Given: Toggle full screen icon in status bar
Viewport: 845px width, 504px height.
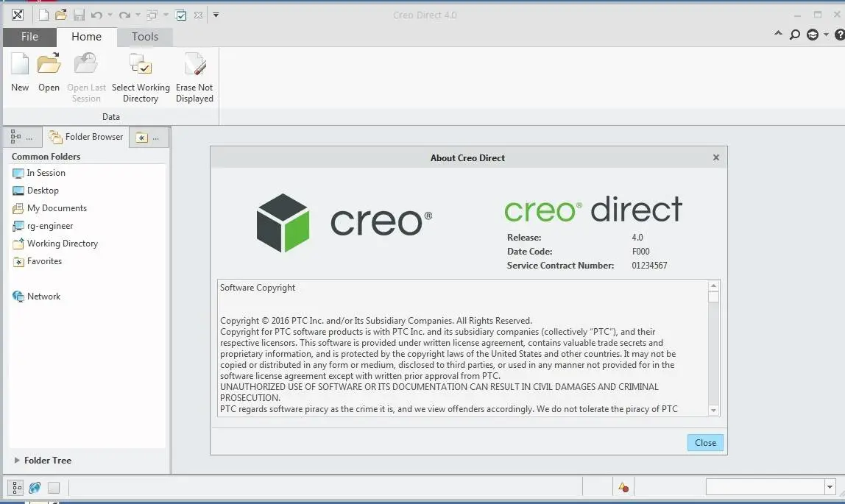Looking at the screenshot, I should pos(53,488).
